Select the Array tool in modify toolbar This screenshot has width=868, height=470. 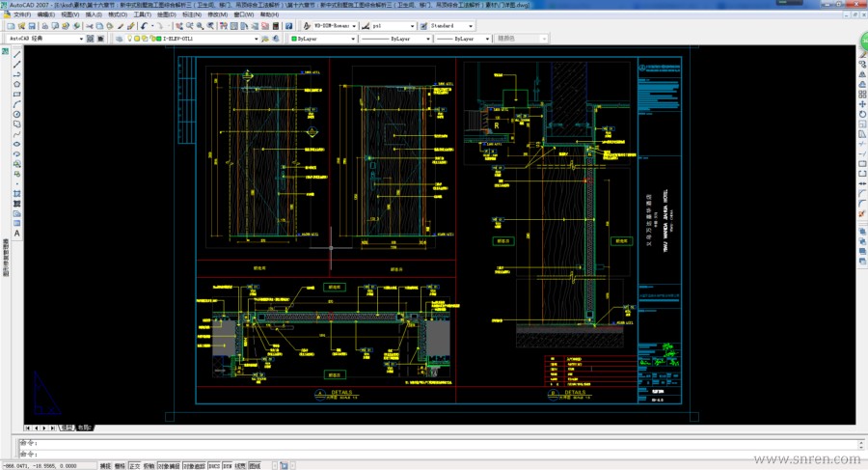coord(862,95)
